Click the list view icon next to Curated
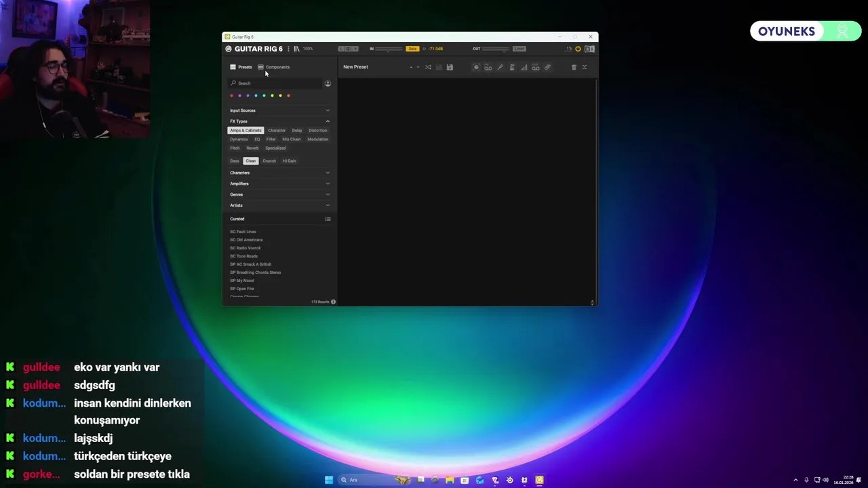Image resolution: width=868 pixels, height=488 pixels. (x=328, y=219)
